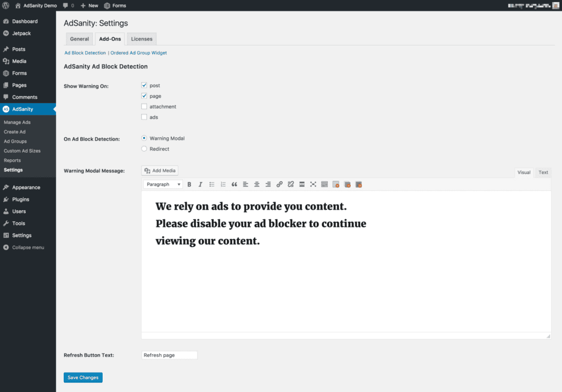
Task: Insert a bulleted list
Action: [x=212, y=184]
